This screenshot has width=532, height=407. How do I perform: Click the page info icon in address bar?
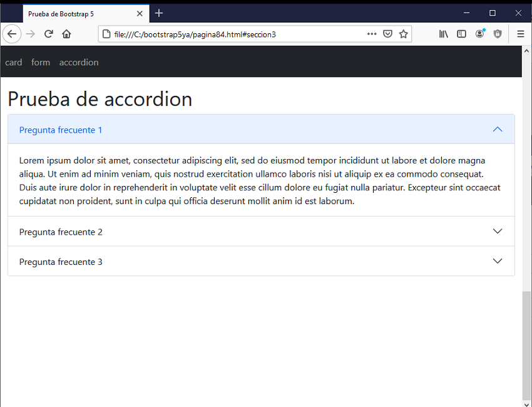[x=106, y=34]
